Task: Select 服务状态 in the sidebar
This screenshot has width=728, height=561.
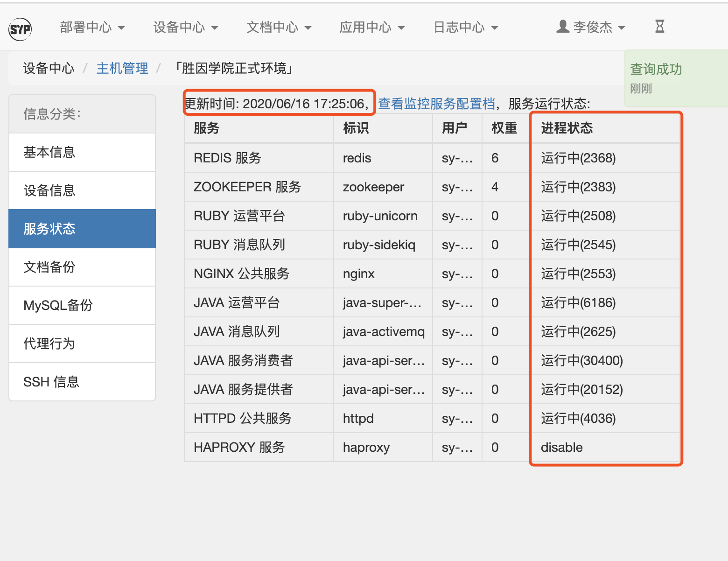Action: (x=82, y=229)
